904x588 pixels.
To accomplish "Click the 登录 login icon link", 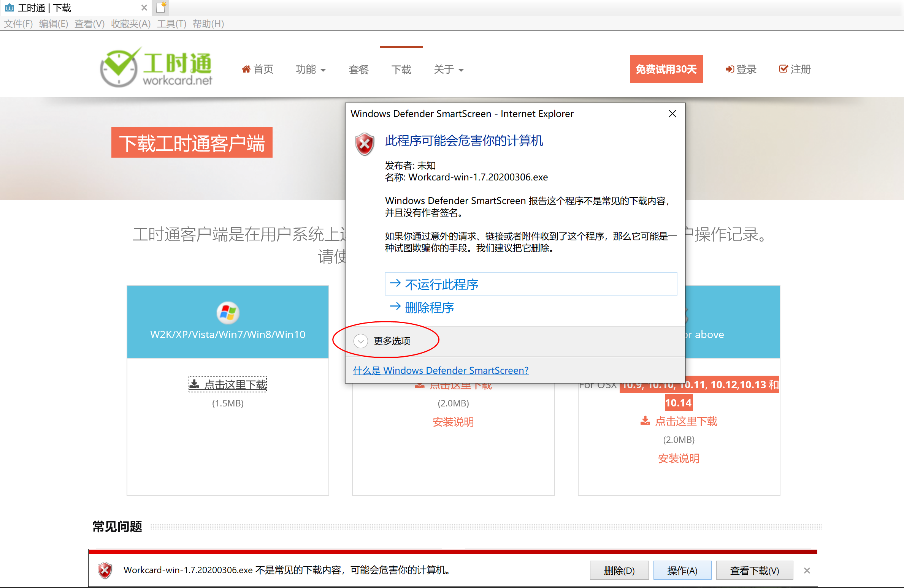I will pos(730,69).
